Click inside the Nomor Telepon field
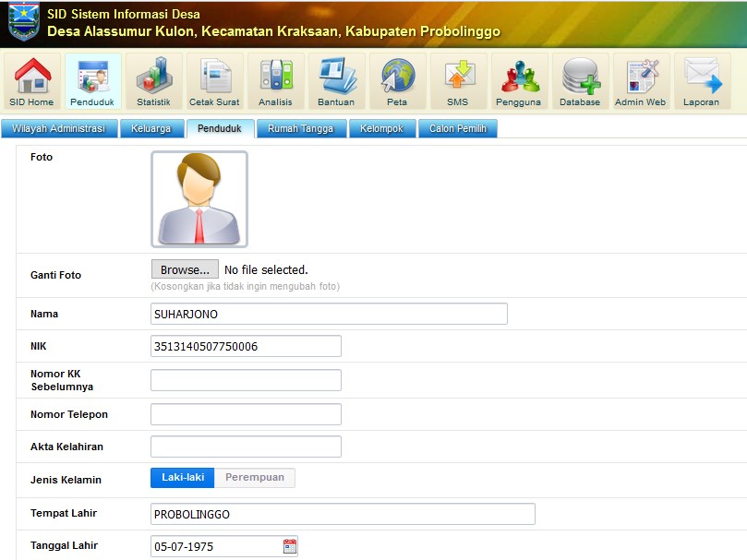The image size is (747, 560). click(246, 413)
